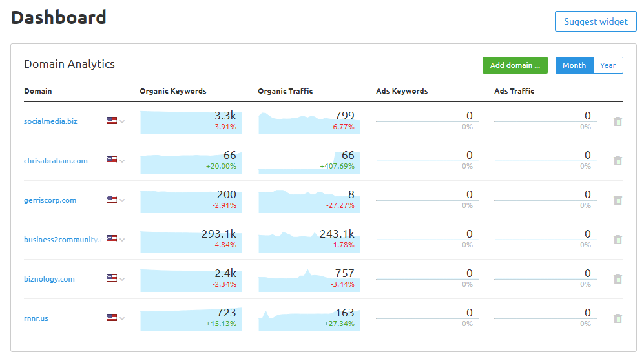Click the 723 organic keywords chart for rnnr.us
This screenshot has width=644, height=361.
point(191,319)
